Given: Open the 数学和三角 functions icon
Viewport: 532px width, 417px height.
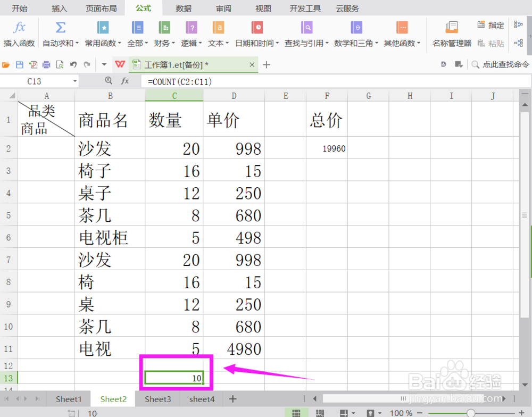Looking at the screenshot, I should 356,27.
